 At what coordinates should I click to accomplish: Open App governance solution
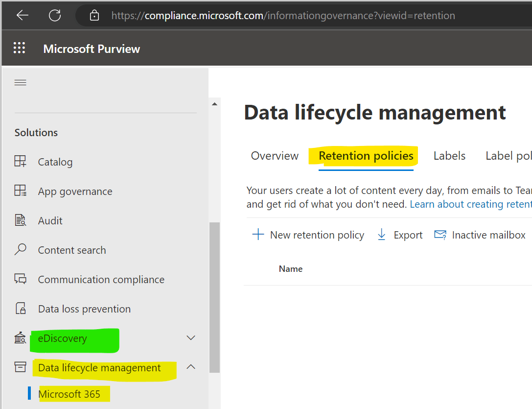click(x=75, y=191)
